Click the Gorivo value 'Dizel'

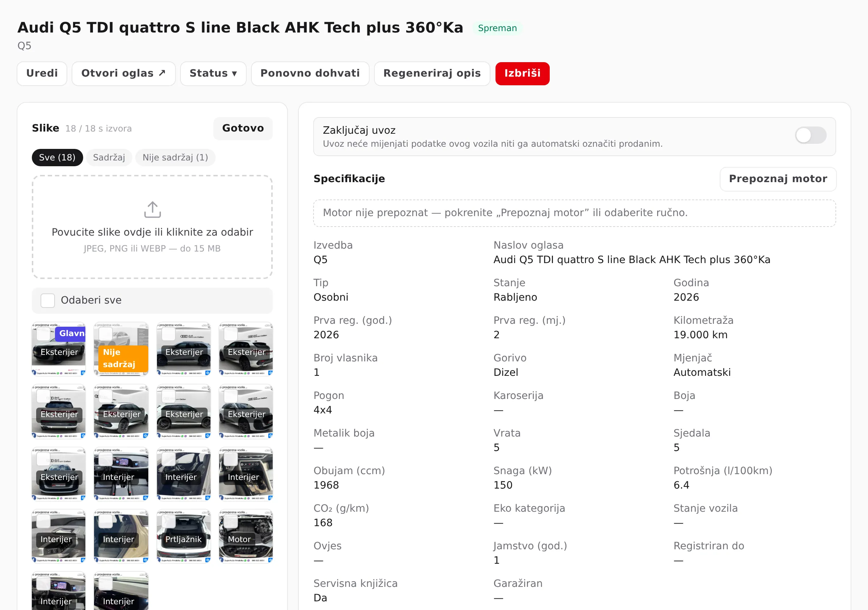point(506,373)
